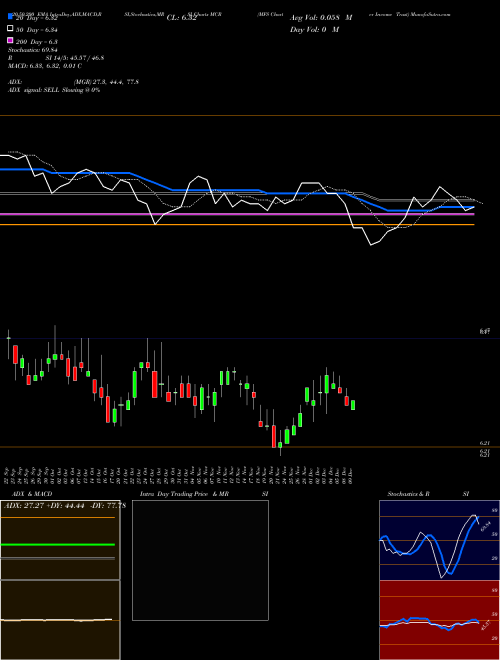Click the MunafaSutra.com watermark link at top

[x=431, y=14]
